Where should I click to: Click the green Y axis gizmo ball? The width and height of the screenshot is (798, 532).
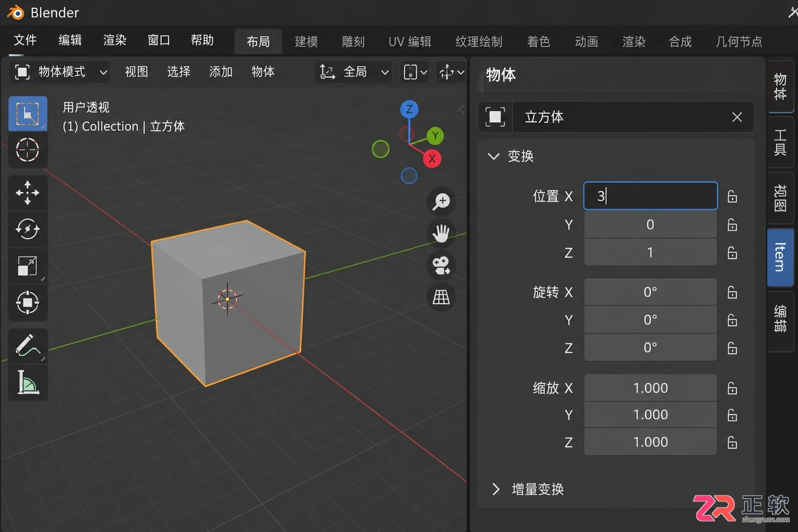pyautogui.click(x=435, y=136)
